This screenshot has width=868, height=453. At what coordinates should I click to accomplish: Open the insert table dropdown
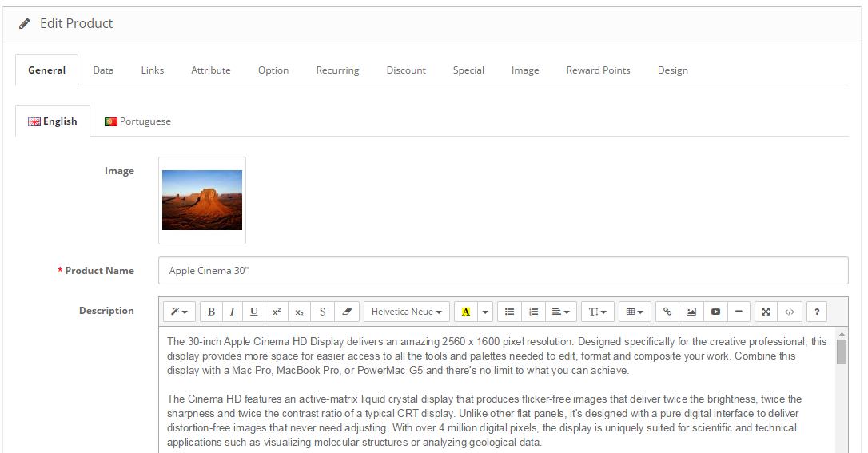pyautogui.click(x=635, y=312)
